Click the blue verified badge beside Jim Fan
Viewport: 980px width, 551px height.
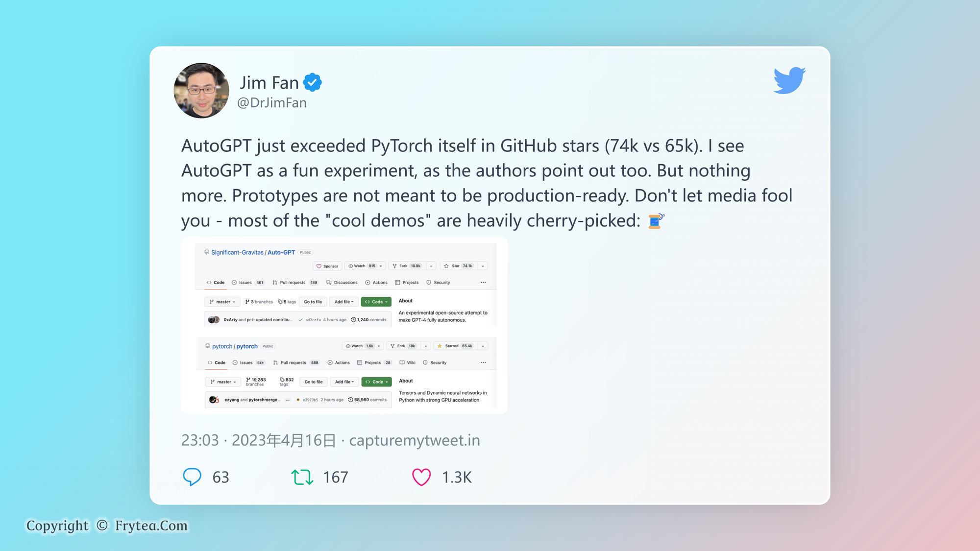[313, 82]
